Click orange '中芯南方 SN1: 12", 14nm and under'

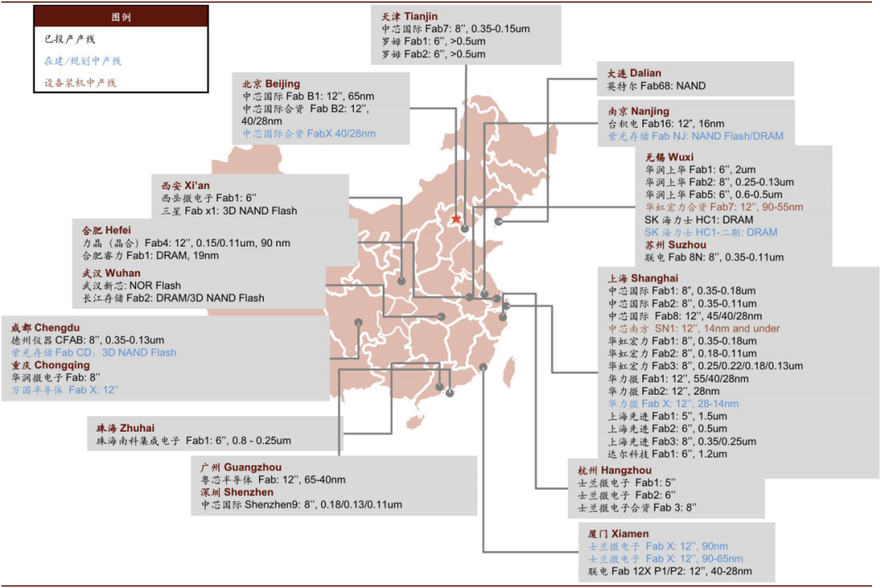(x=694, y=328)
